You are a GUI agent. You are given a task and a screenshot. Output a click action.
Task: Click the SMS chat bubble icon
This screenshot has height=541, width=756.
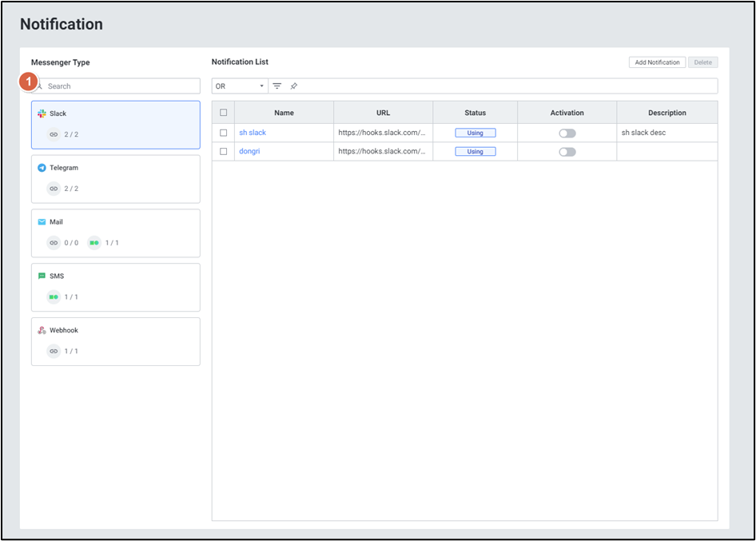(x=42, y=276)
